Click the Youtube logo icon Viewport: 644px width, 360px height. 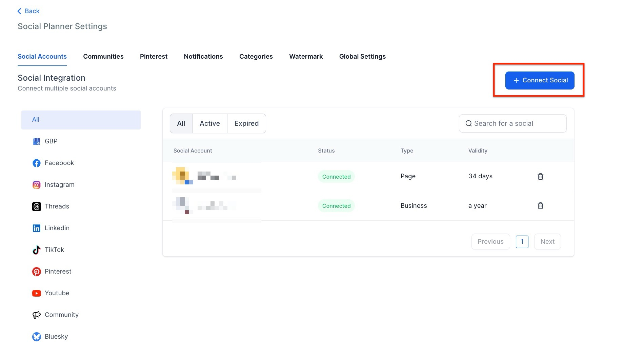click(x=36, y=293)
